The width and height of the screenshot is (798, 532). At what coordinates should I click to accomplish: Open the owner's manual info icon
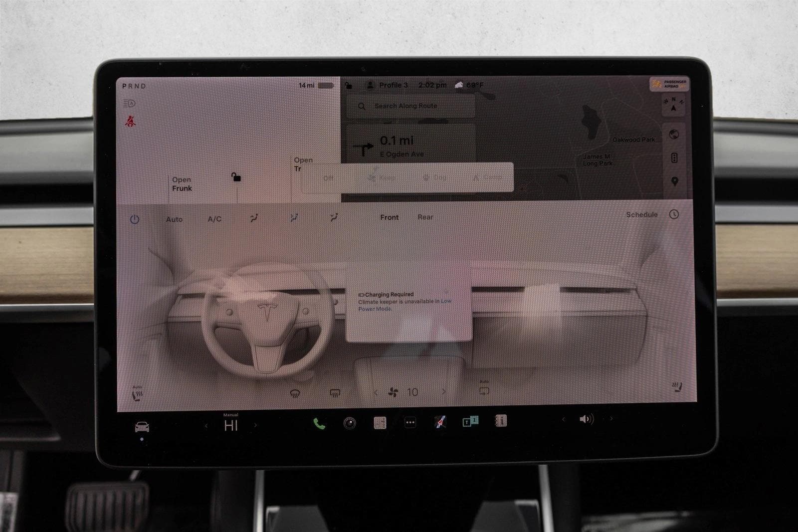click(x=501, y=421)
